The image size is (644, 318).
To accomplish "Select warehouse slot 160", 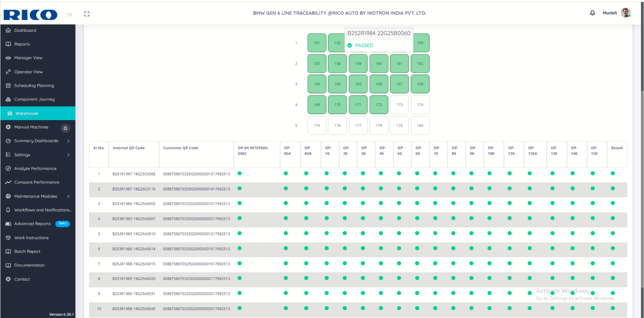I will click(x=379, y=64).
